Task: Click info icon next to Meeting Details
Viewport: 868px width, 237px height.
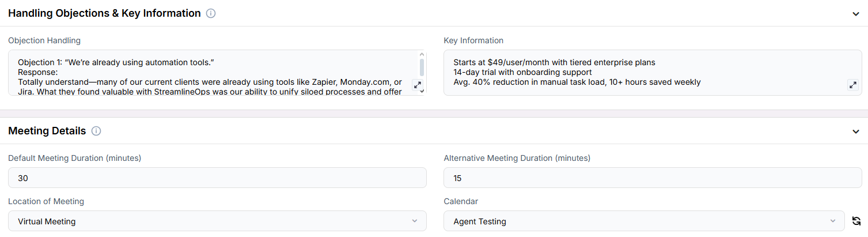Action: [x=96, y=131]
